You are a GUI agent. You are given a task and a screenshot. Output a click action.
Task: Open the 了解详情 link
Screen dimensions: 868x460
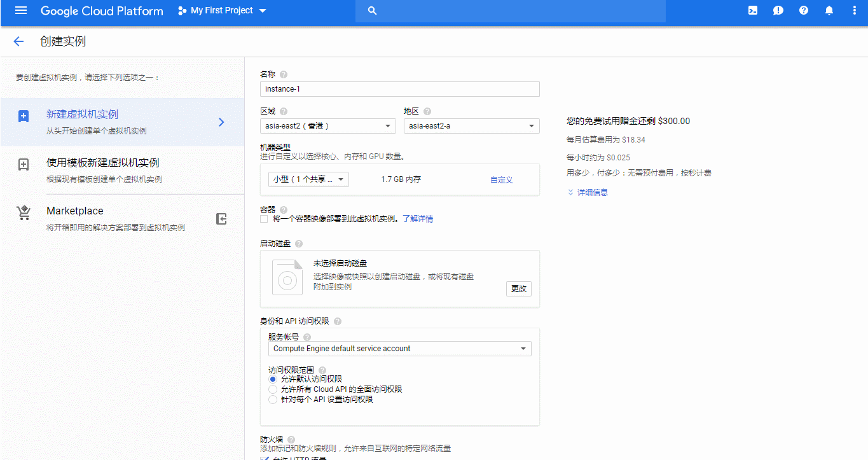click(418, 219)
